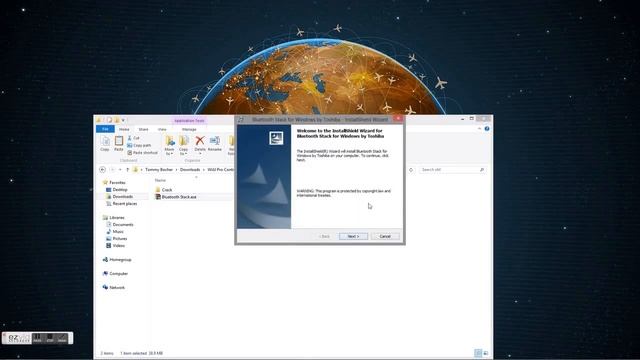Click the Rename icon in the ribbon
The width and height of the screenshot is (640, 360).
click(x=215, y=144)
